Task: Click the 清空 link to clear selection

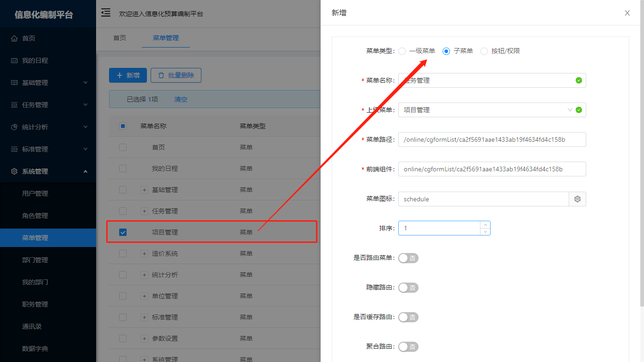Action: (x=181, y=99)
